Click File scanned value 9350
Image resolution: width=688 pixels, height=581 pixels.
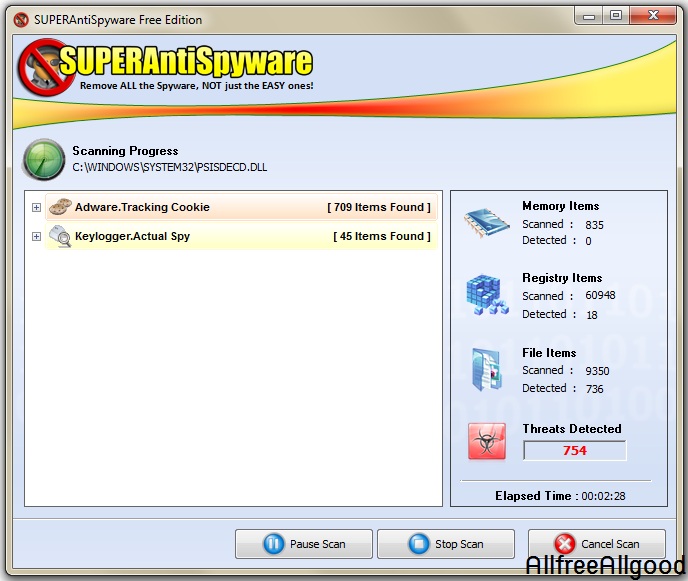pos(597,371)
